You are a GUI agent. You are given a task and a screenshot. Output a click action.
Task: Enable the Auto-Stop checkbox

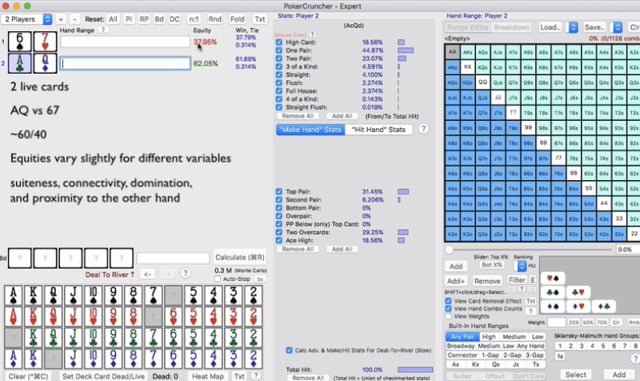(x=218, y=279)
